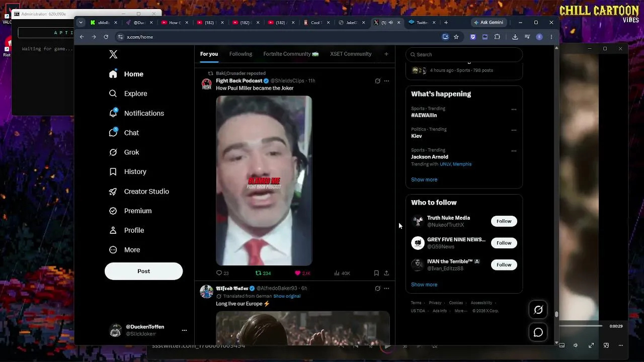Open the Chat bubble icon
This screenshot has width=644, height=362.
[113, 133]
